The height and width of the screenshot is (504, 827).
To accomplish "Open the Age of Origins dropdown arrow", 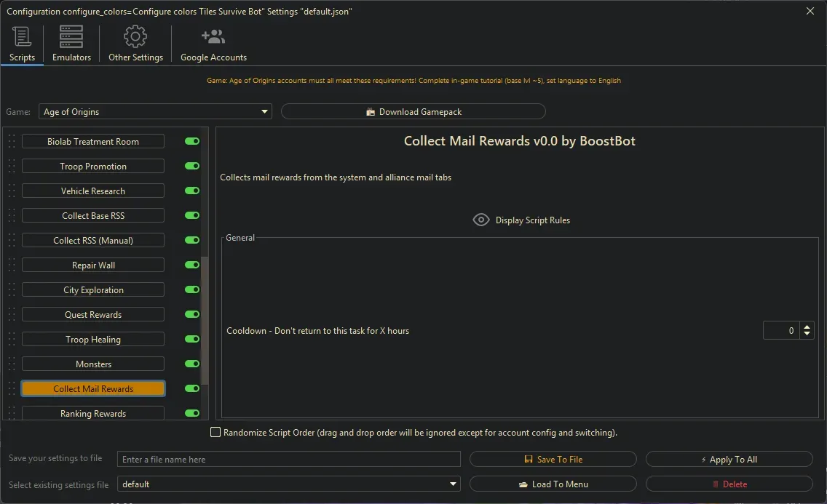I will (x=264, y=111).
